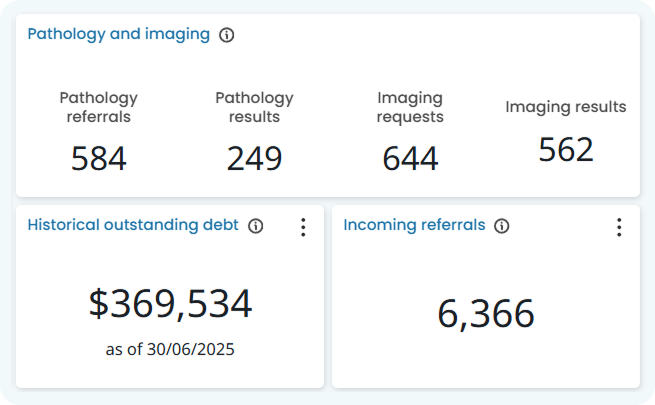The image size is (655, 405).
Task: Select the Pathology referrals value 584
Action: pos(99,159)
